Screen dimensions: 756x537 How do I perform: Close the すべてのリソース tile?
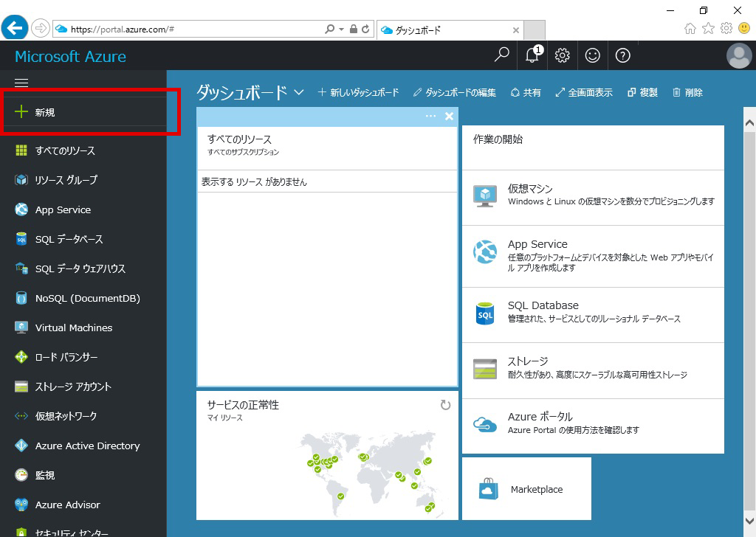(x=449, y=116)
